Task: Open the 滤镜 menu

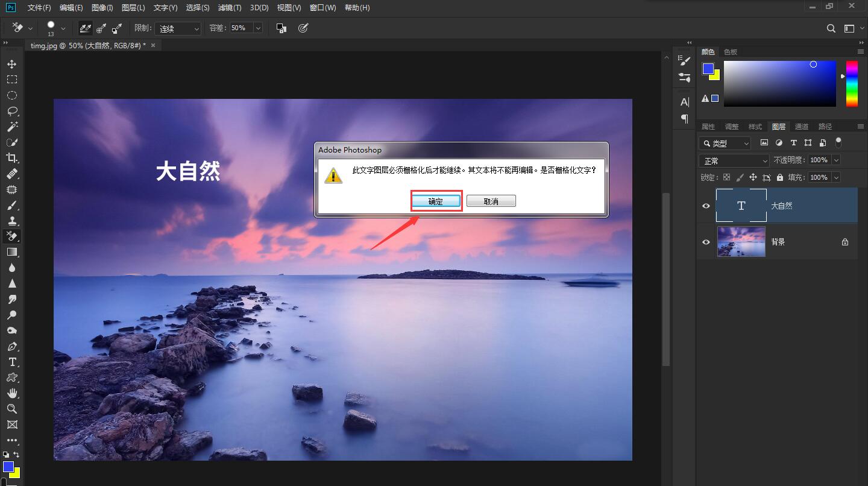Action: 230,8
